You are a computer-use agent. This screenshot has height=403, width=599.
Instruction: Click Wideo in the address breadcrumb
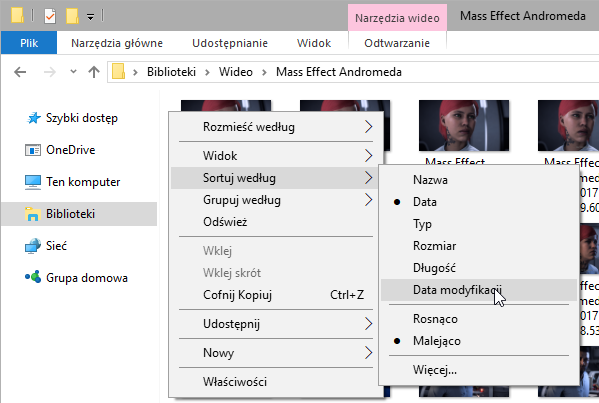(236, 72)
